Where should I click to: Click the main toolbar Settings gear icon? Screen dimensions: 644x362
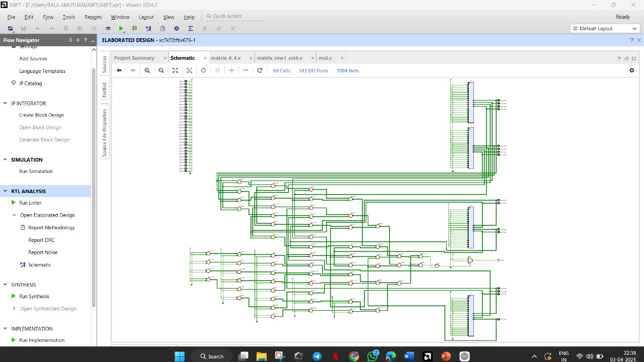(x=176, y=29)
